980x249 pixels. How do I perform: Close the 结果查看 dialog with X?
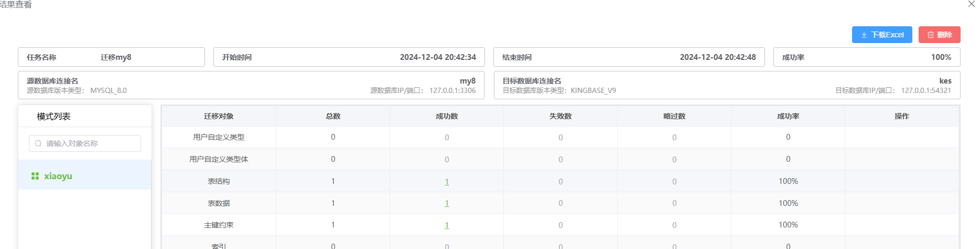[971, 4]
